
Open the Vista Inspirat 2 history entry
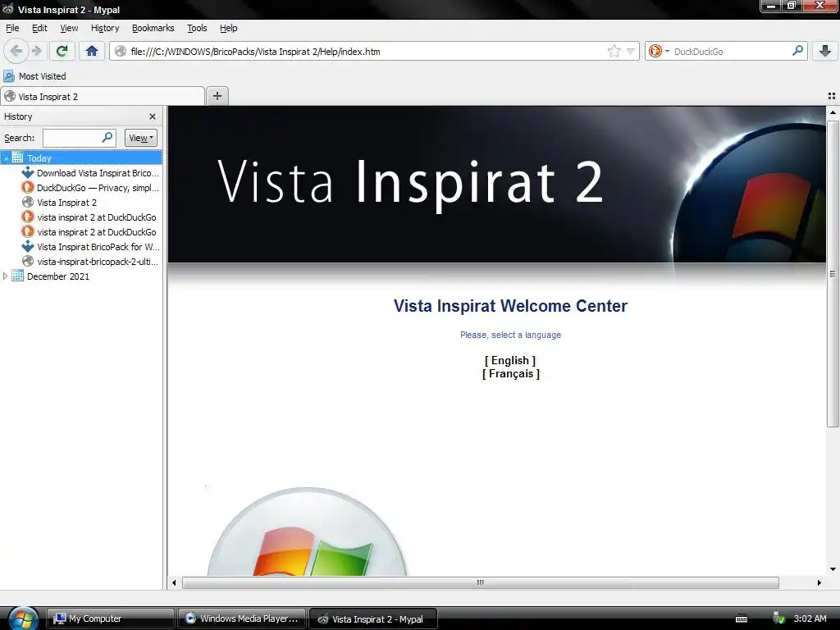[x=59, y=203]
